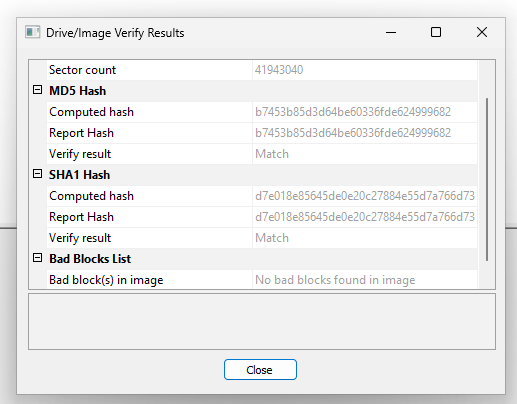Maximize the Verify Results window
The width and height of the screenshot is (517, 404).
[436, 32]
